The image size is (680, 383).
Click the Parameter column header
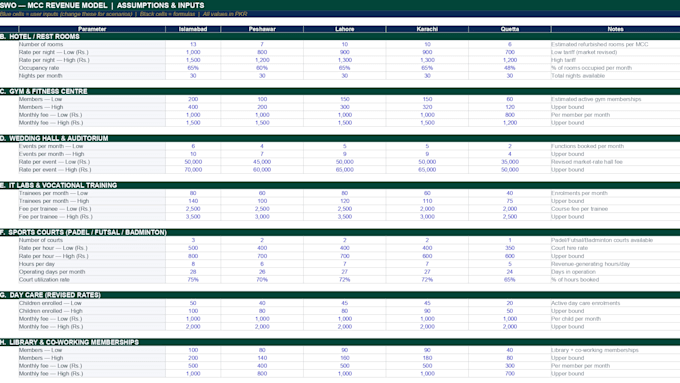click(92, 29)
